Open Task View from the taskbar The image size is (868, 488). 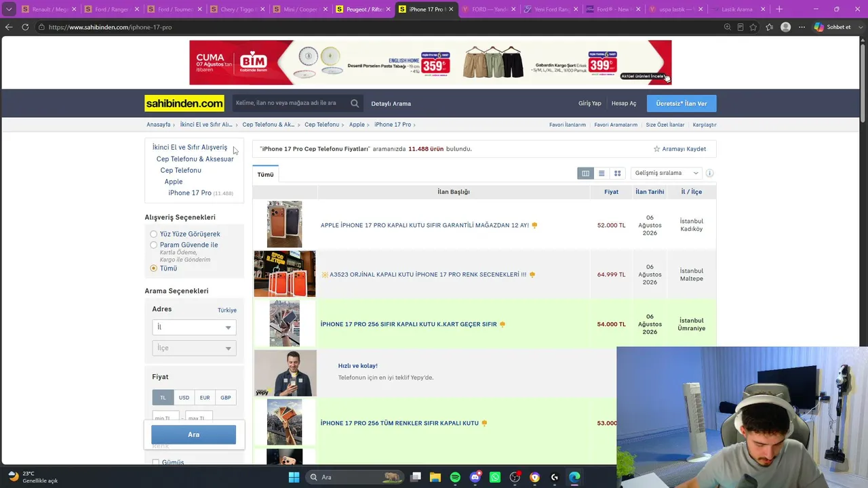(x=416, y=477)
